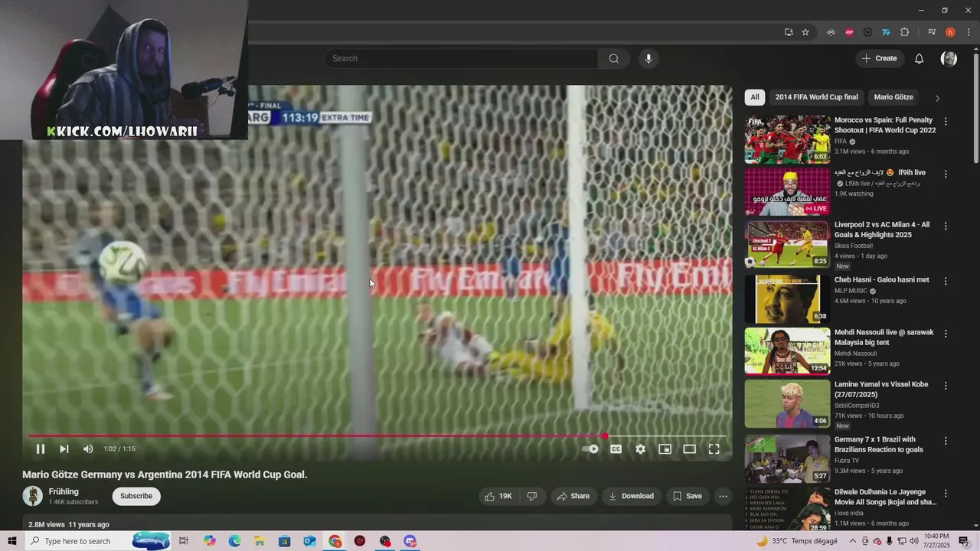Screen dimensions: 980x551
Task: Enter fullscreen on the video player
Action: click(714, 449)
